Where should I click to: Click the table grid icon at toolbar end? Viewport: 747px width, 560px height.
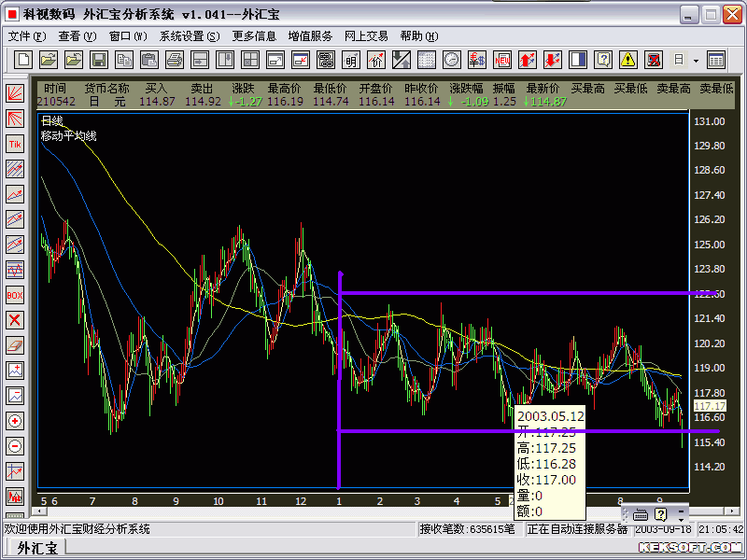[x=716, y=60]
